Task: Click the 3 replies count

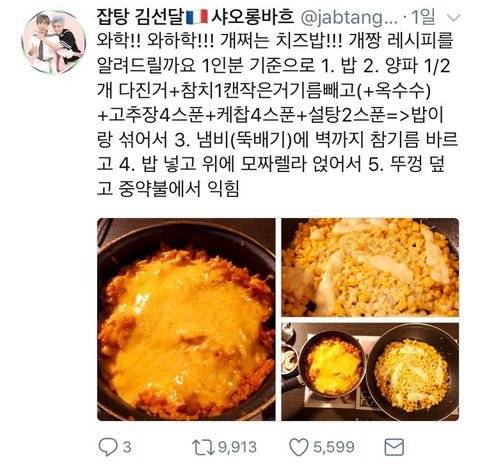Action: point(127,447)
